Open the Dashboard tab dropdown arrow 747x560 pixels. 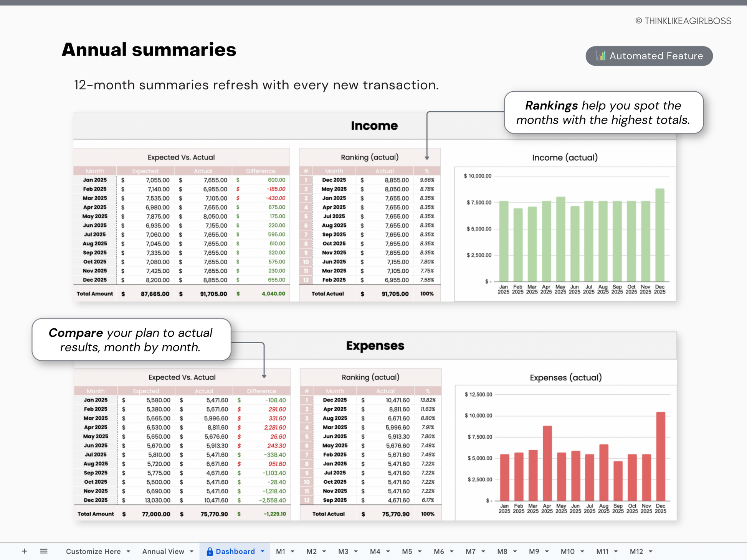(263, 551)
